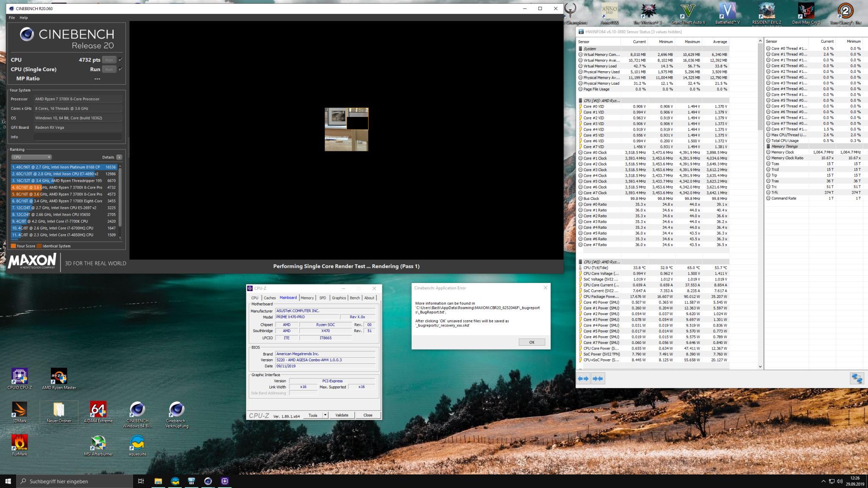Switch to the SPD tab in CPU-Z

click(x=323, y=298)
